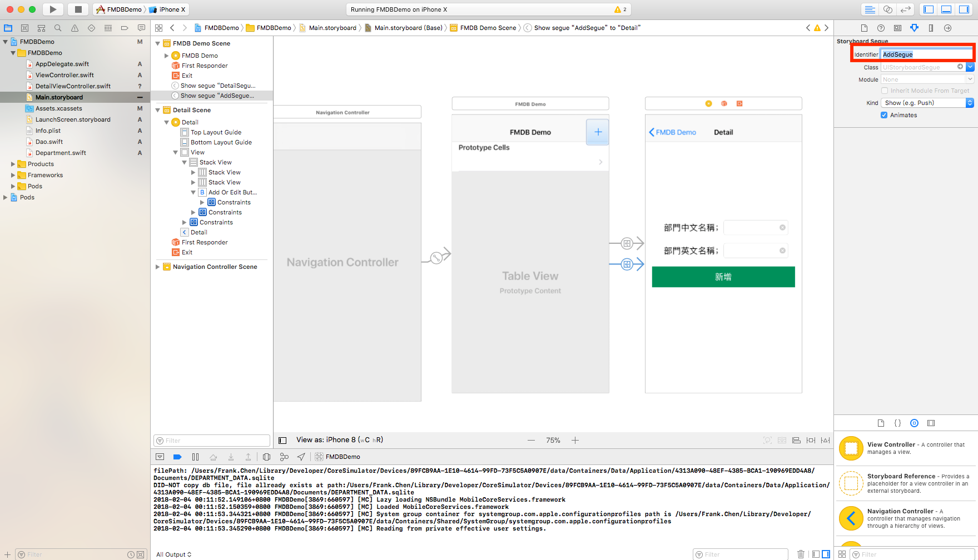Image resolution: width=978 pixels, height=560 pixels.
Task: Open the report navigator
Action: tap(141, 28)
